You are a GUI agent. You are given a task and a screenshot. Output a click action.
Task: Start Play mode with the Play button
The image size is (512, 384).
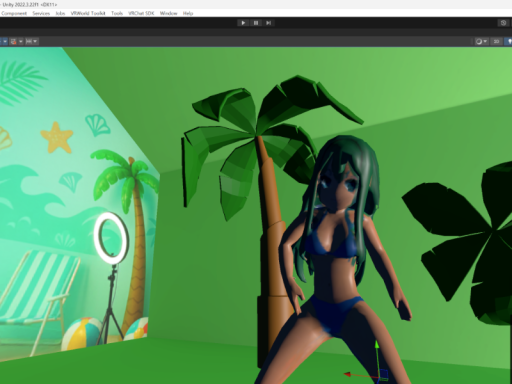coord(243,23)
